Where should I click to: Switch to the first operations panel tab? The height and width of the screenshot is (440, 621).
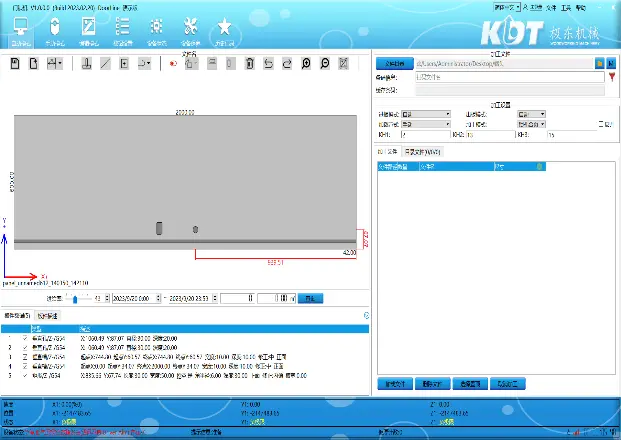17,316
